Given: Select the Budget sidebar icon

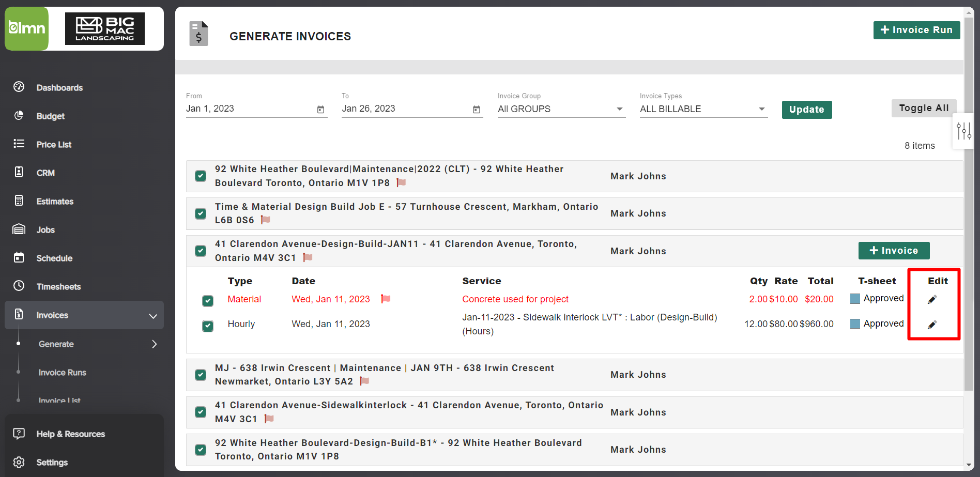Looking at the screenshot, I should click(19, 116).
